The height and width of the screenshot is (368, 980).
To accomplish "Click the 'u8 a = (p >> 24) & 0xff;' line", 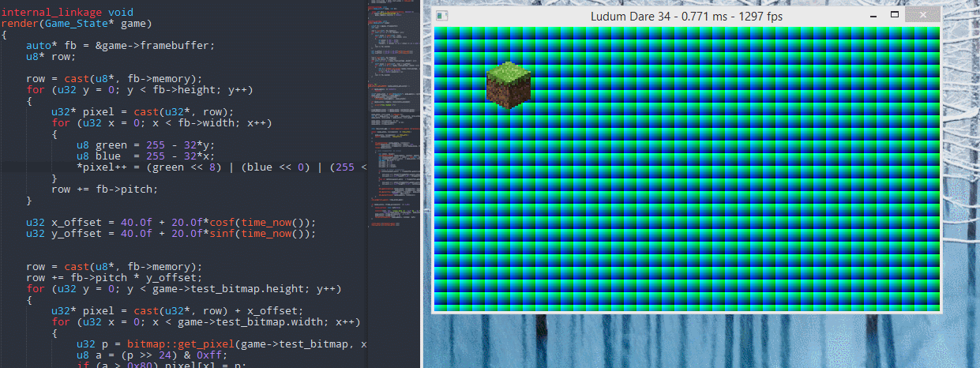I will (152, 355).
